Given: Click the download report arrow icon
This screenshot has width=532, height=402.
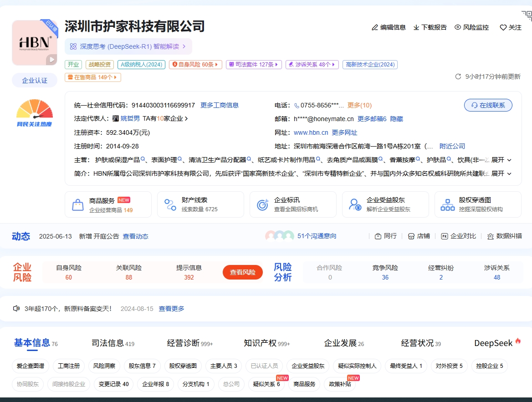Looking at the screenshot, I should coord(416,27).
